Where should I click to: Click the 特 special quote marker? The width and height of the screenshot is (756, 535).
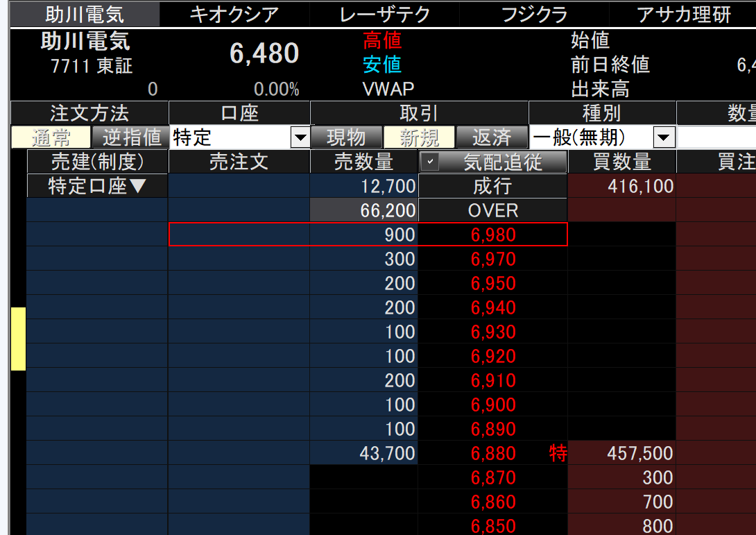click(558, 454)
